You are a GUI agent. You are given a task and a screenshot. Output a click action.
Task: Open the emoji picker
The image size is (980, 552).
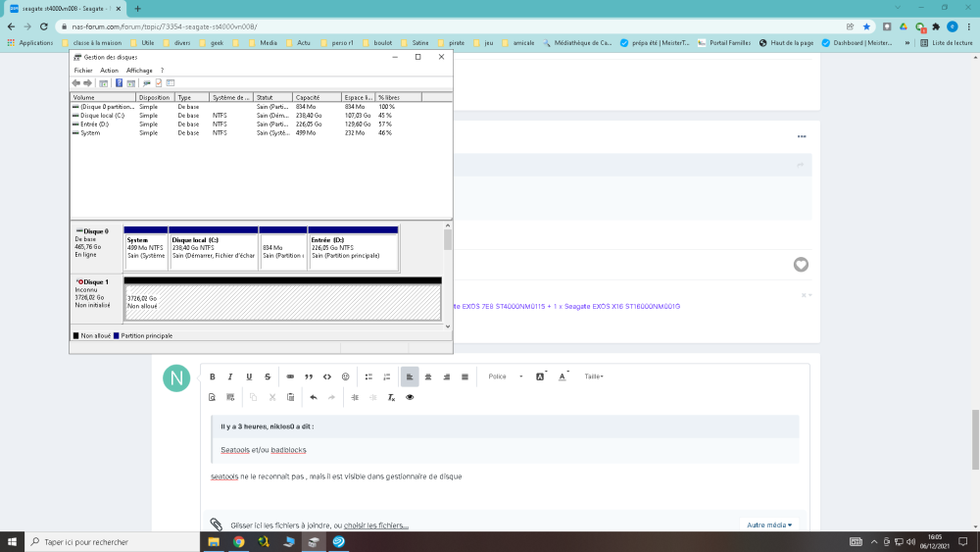346,376
